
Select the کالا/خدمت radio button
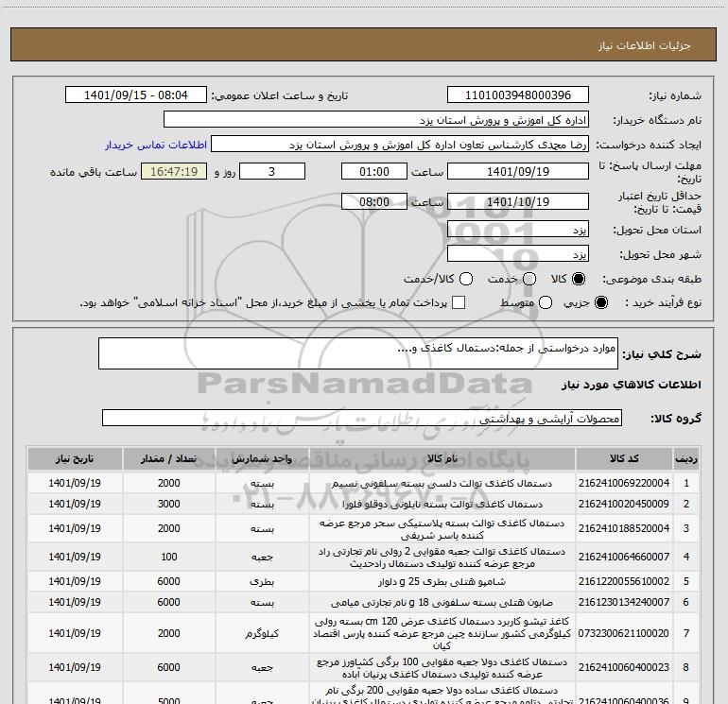point(466,279)
